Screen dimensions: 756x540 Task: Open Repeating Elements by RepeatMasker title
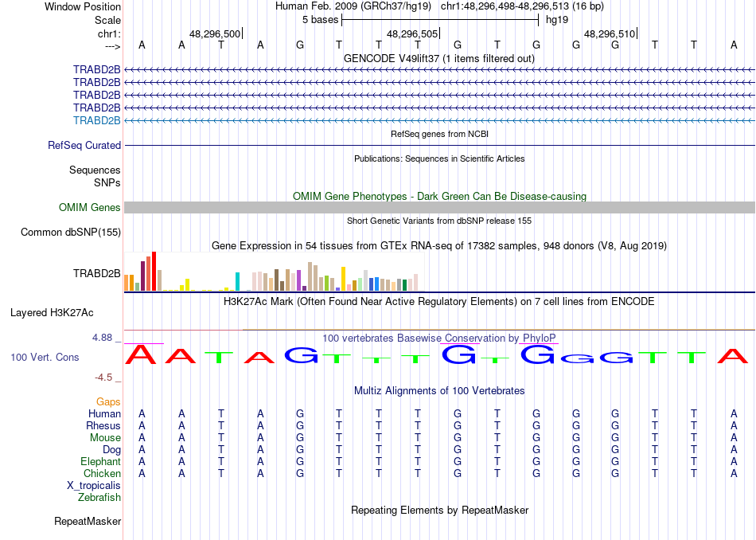(x=439, y=511)
